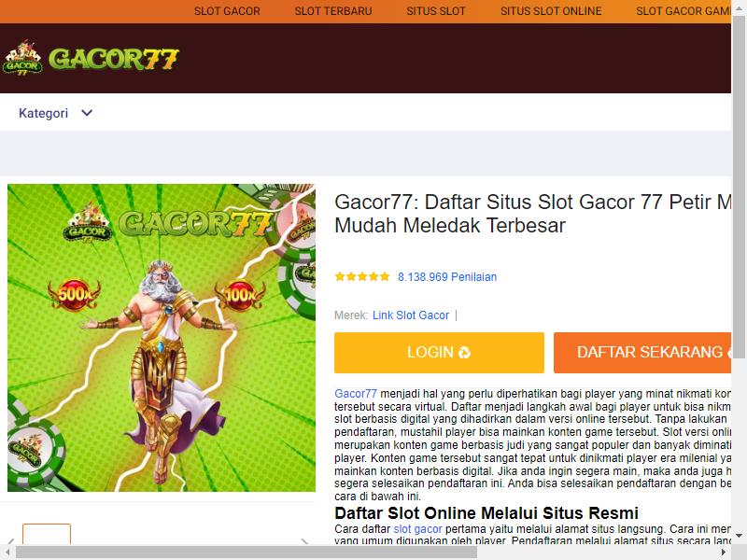Select SITUS SLOT in top navigation
This screenshot has height=560, width=747.
click(435, 11)
